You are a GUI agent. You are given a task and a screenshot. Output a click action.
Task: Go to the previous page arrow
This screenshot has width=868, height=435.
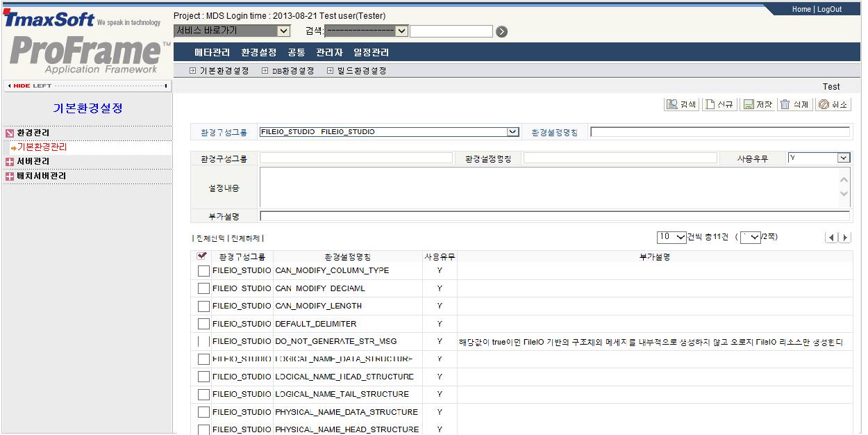831,238
